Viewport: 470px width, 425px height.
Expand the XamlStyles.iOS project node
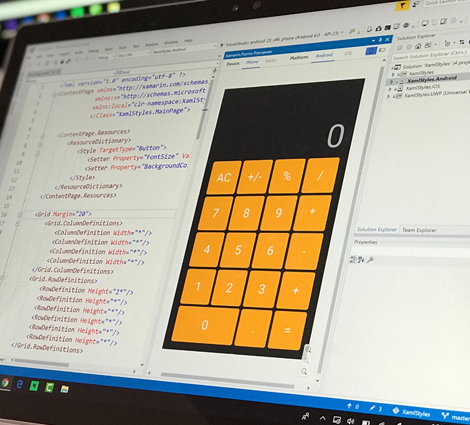click(390, 89)
